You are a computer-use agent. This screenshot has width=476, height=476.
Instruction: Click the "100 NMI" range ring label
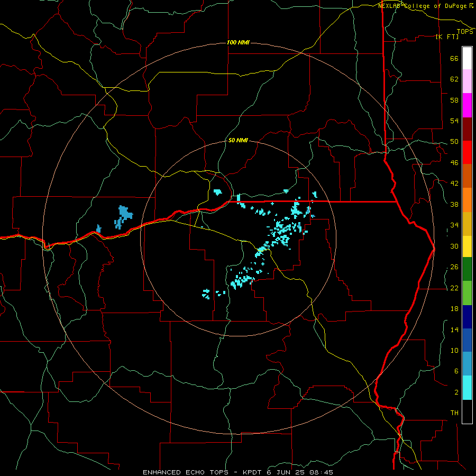point(238,42)
